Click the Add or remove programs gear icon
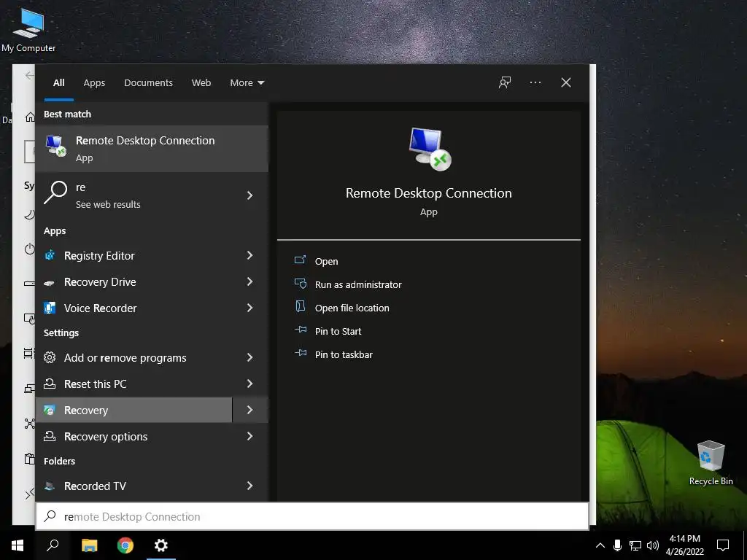The height and width of the screenshot is (560, 747). tap(50, 357)
